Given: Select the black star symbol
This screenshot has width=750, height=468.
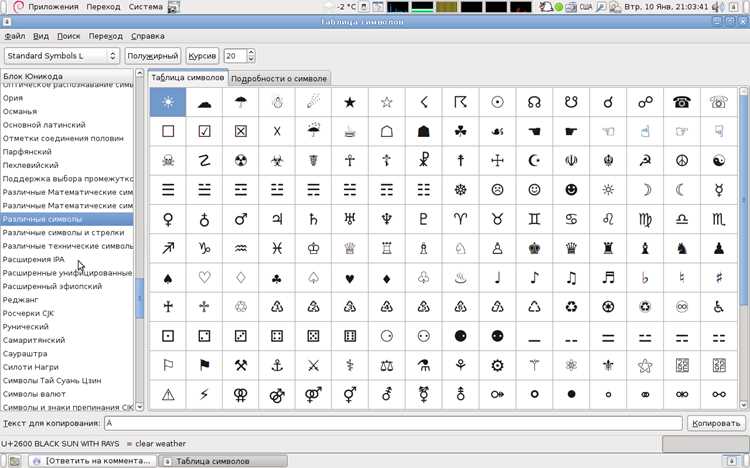Looking at the screenshot, I should pyautogui.click(x=350, y=102).
